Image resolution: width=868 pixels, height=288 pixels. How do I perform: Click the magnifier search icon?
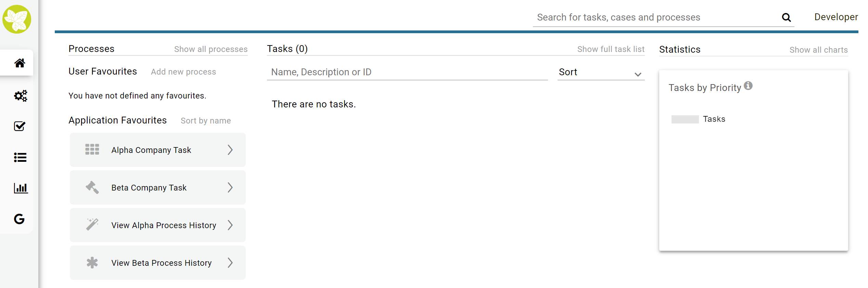click(x=786, y=17)
